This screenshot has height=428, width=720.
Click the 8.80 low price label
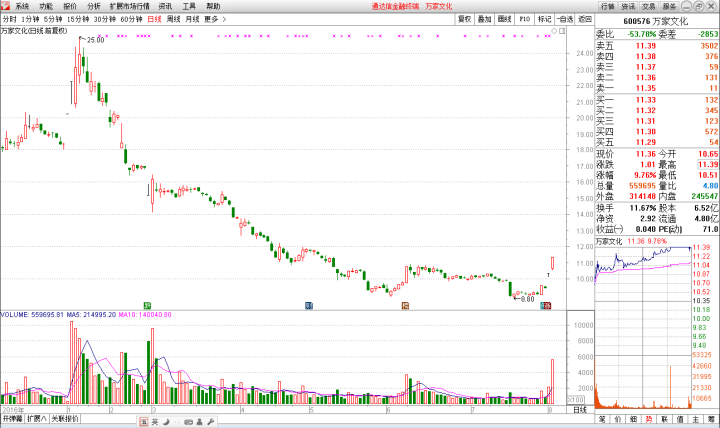tap(527, 299)
